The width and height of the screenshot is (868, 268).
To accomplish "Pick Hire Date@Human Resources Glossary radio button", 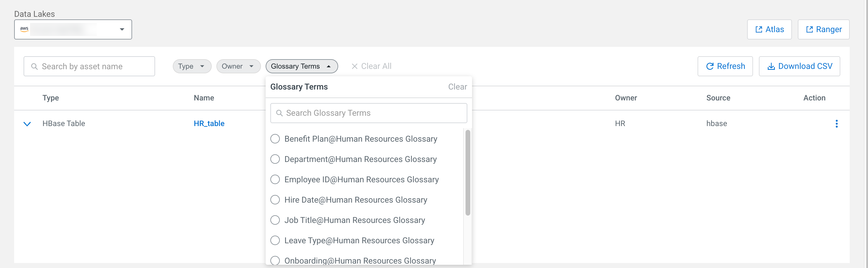I will [x=275, y=200].
